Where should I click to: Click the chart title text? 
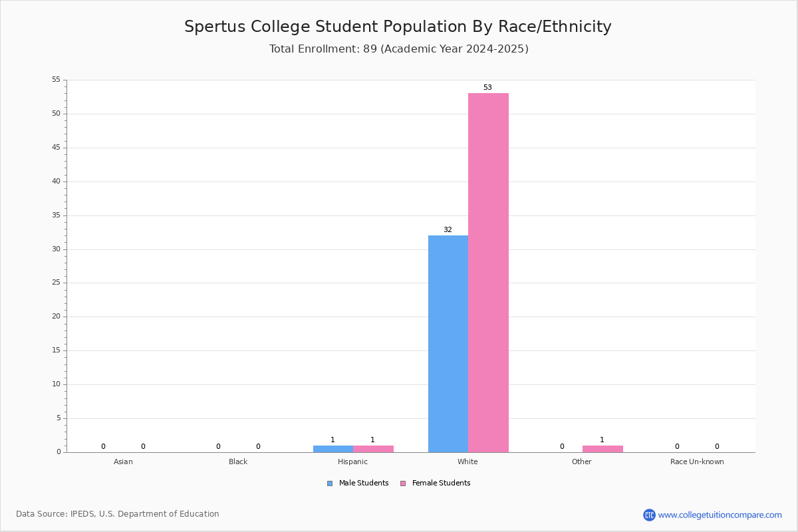pos(398,27)
